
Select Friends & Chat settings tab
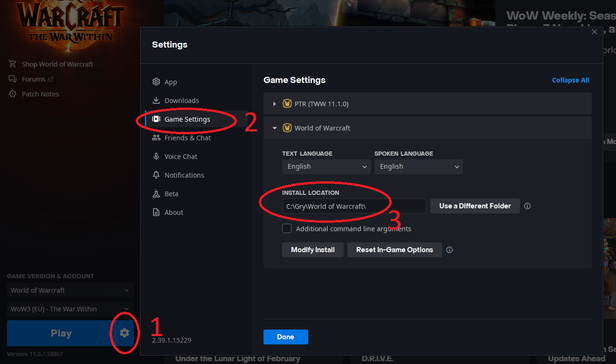point(187,138)
